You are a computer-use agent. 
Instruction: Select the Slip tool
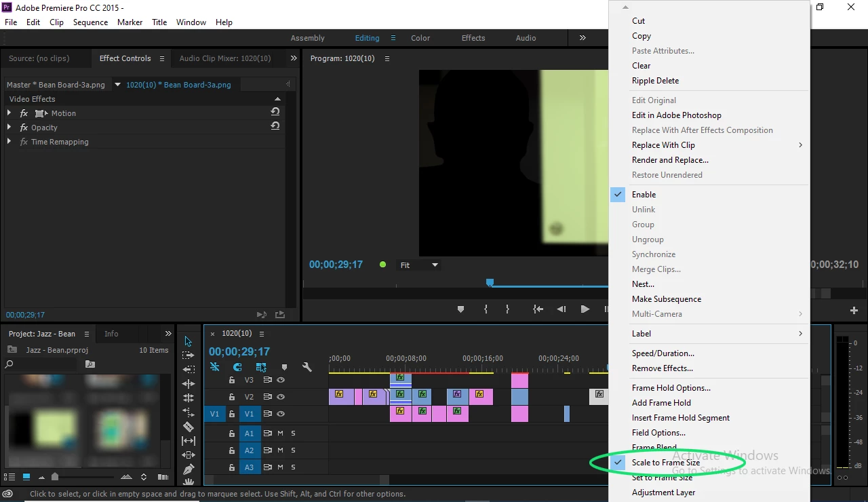189,441
